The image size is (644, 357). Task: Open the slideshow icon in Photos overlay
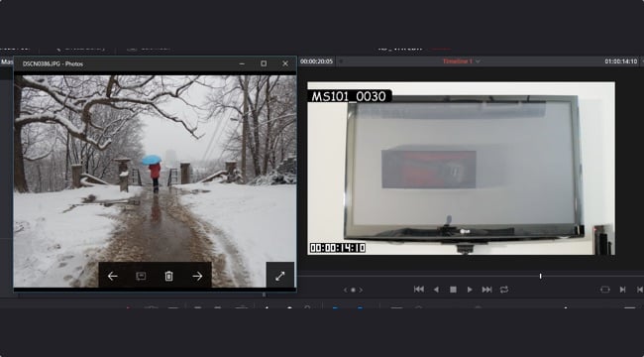coord(141,277)
